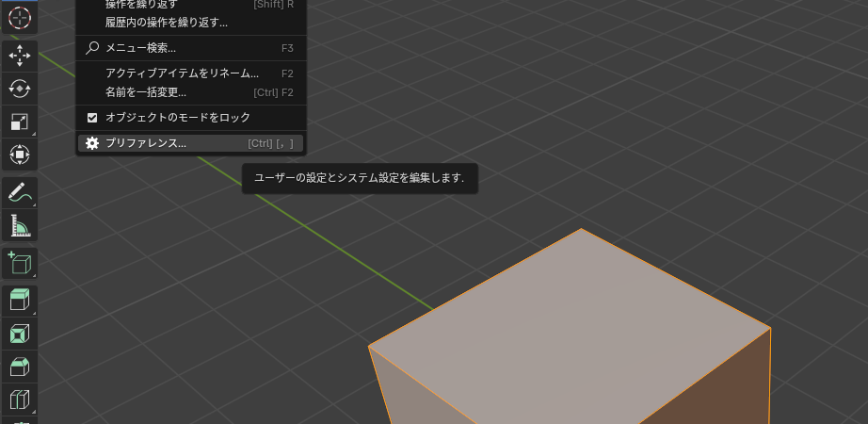Select the Scale tool
This screenshot has height=424, width=868.
pyautogui.click(x=20, y=122)
